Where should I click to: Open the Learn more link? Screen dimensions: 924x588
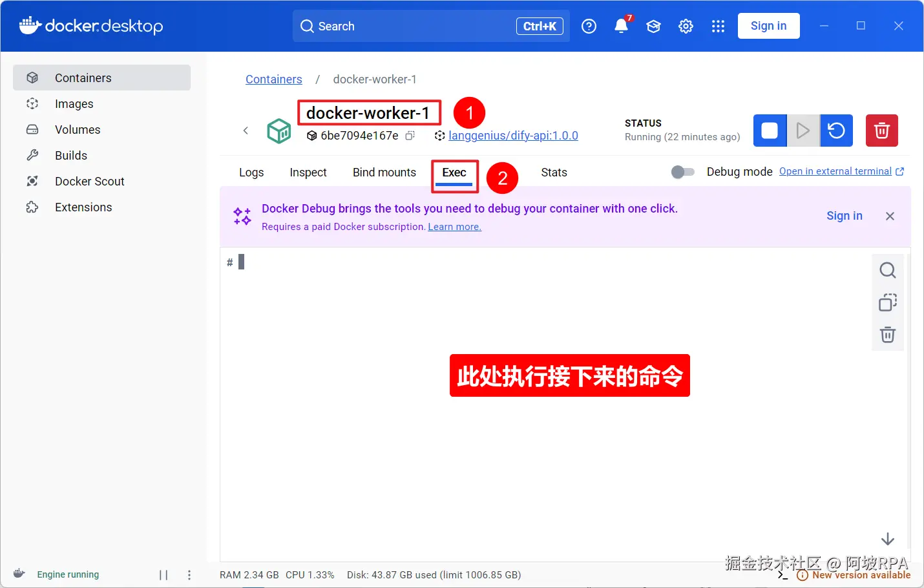(455, 227)
